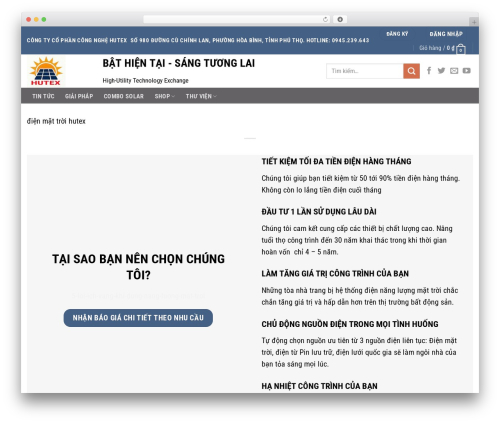Click the yellow minimize window button
500x423 pixels.
(36, 19)
